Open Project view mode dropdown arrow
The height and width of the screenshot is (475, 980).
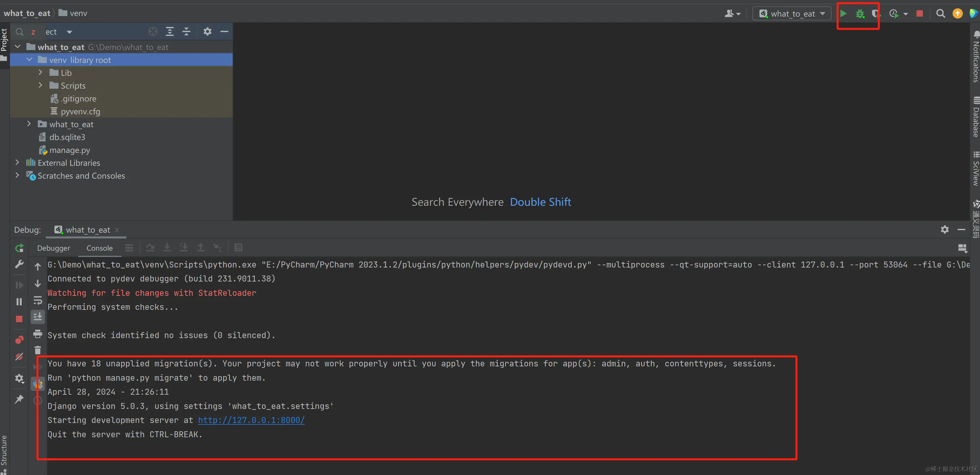point(69,32)
